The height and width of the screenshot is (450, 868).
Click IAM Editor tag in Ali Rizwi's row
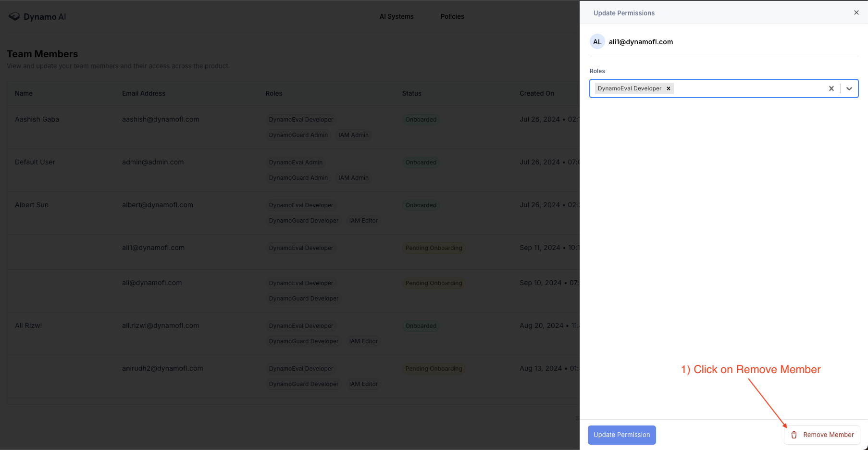[363, 341]
